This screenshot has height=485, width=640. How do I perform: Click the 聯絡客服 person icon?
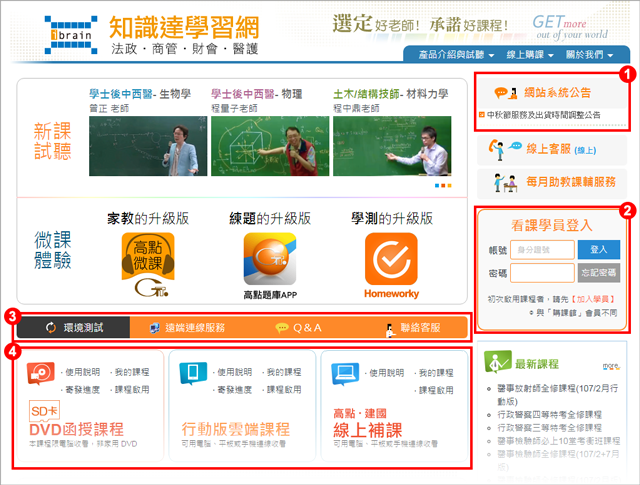(x=390, y=329)
